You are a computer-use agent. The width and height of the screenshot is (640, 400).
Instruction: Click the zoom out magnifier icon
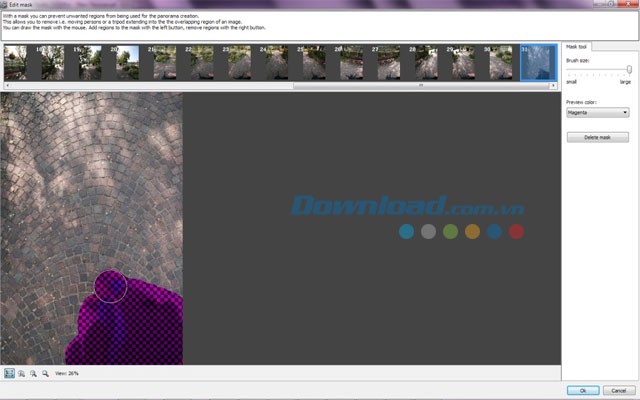[45, 373]
